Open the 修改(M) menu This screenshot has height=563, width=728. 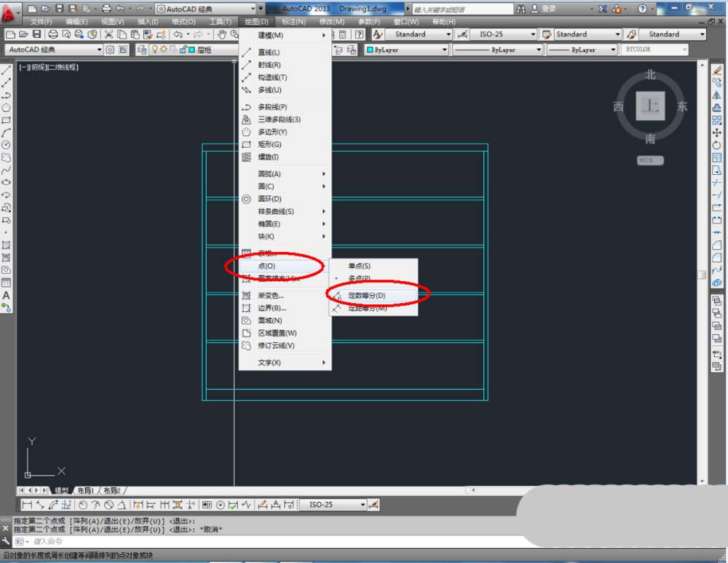(x=332, y=22)
